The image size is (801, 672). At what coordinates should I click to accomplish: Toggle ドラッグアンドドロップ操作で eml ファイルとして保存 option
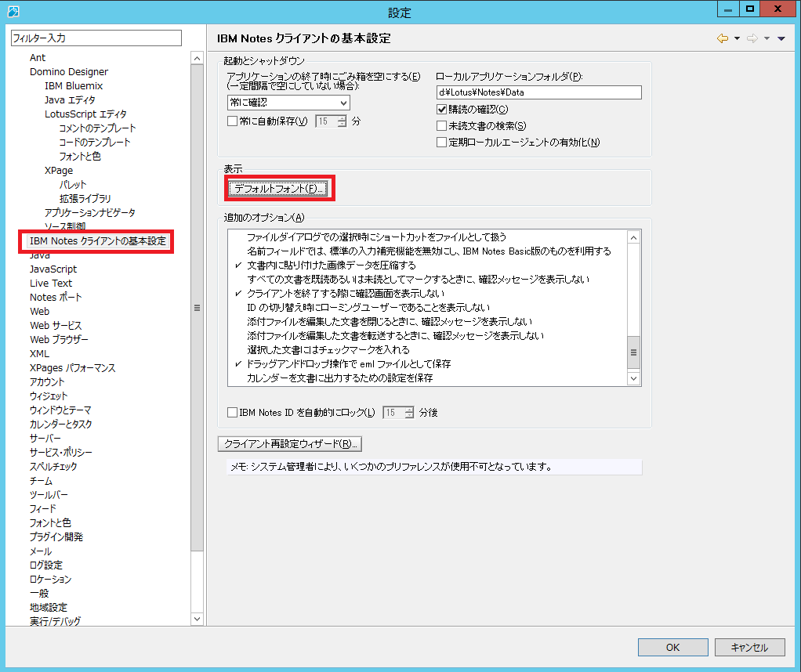point(349,363)
